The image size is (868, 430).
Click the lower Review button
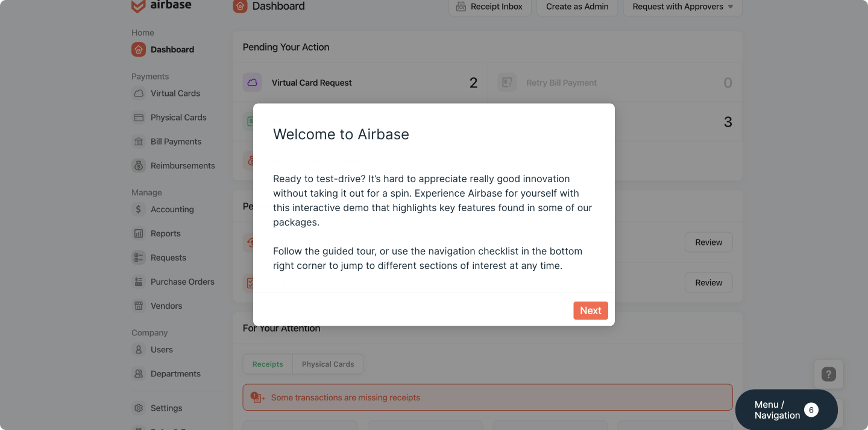pyautogui.click(x=708, y=283)
